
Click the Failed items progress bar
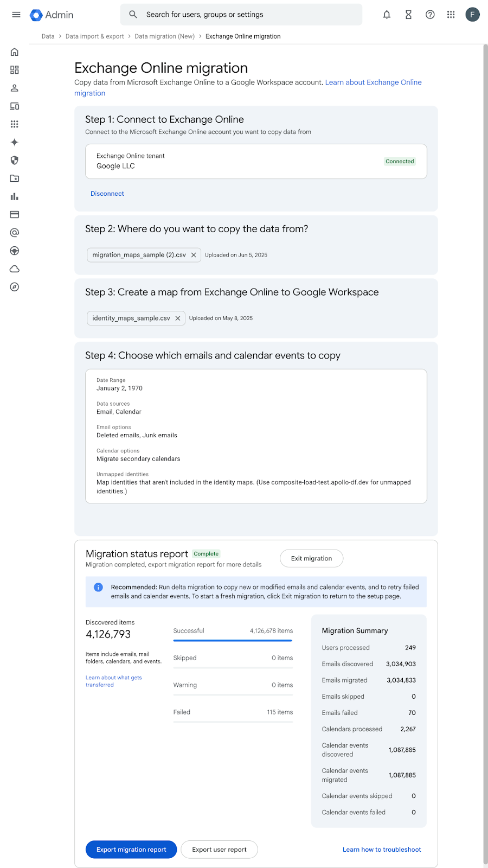coord(233,722)
